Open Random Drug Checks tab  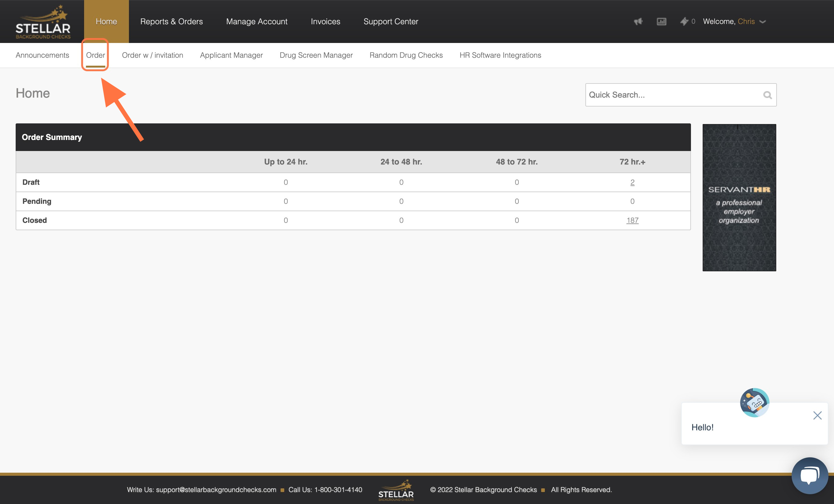pyautogui.click(x=406, y=55)
